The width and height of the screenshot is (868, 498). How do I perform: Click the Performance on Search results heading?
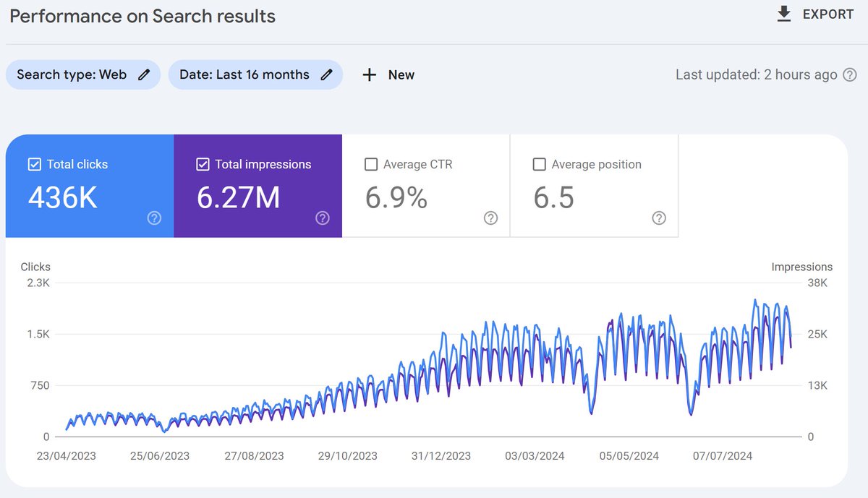coord(142,16)
